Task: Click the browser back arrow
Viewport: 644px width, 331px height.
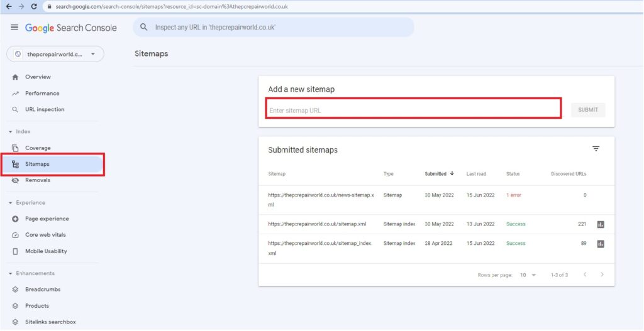Action: click(8, 6)
